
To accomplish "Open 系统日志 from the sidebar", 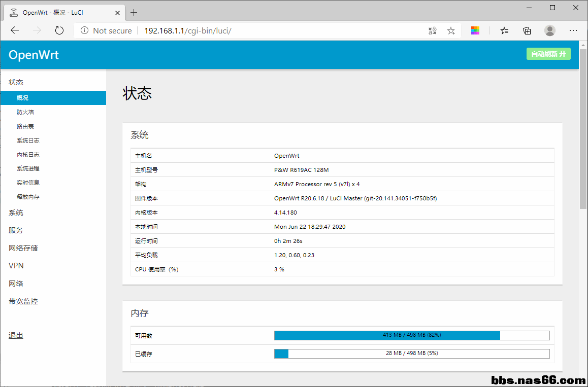I will tap(28, 140).
